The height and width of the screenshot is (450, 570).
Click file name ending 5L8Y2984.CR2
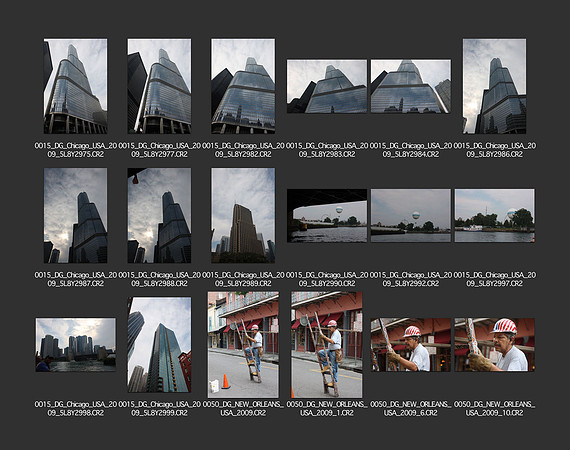(411, 150)
